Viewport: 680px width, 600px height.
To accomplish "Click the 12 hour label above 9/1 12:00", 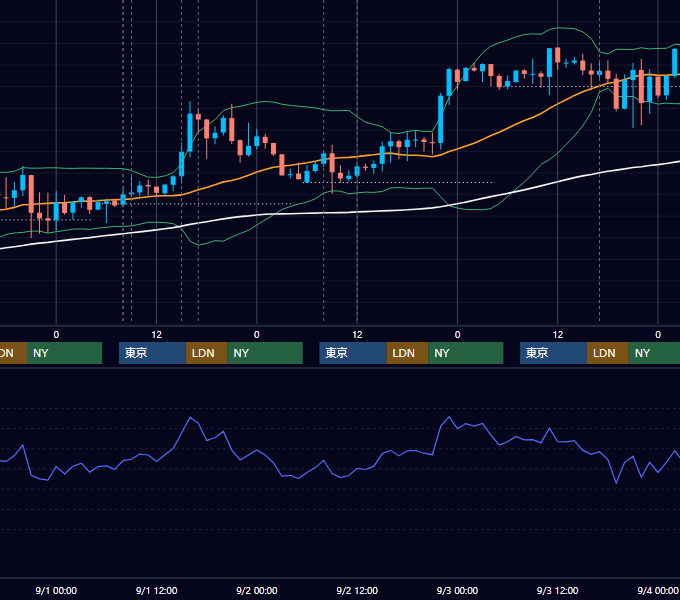I will pyautogui.click(x=157, y=335).
